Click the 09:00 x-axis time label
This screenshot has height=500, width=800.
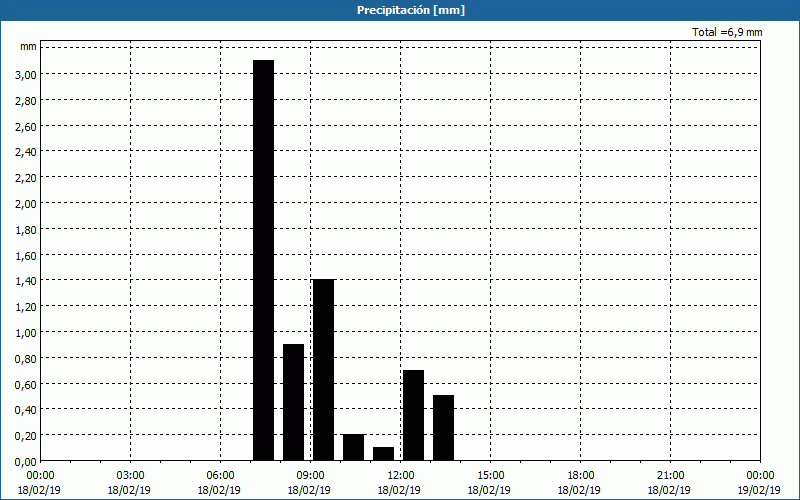pos(310,476)
